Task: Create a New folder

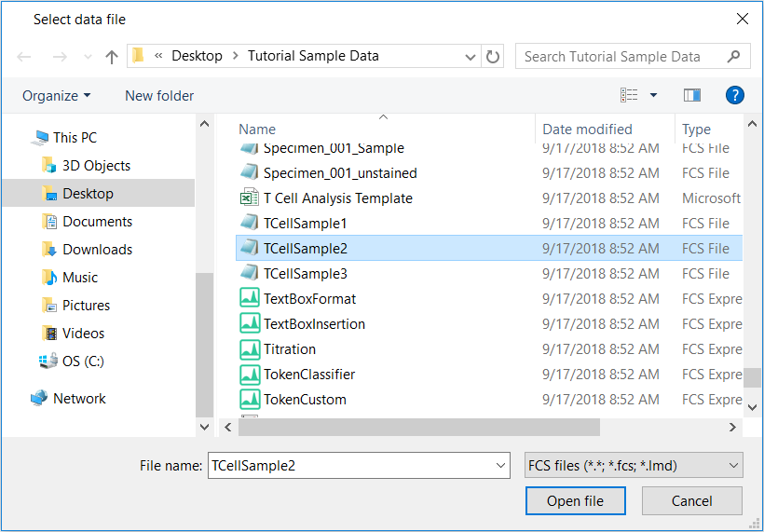Action: click(159, 95)
